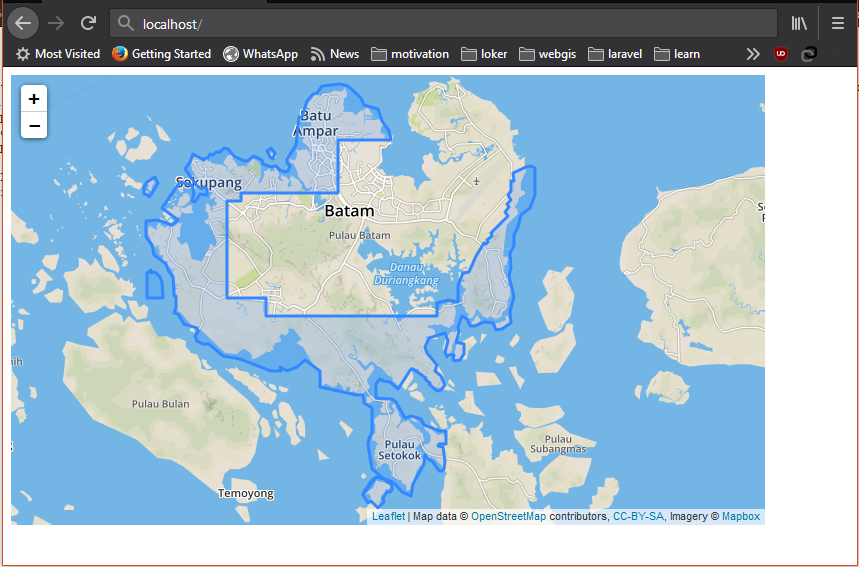Click the Temoyong map label
This screenshot has height=567, width=859.
(245, 494)
